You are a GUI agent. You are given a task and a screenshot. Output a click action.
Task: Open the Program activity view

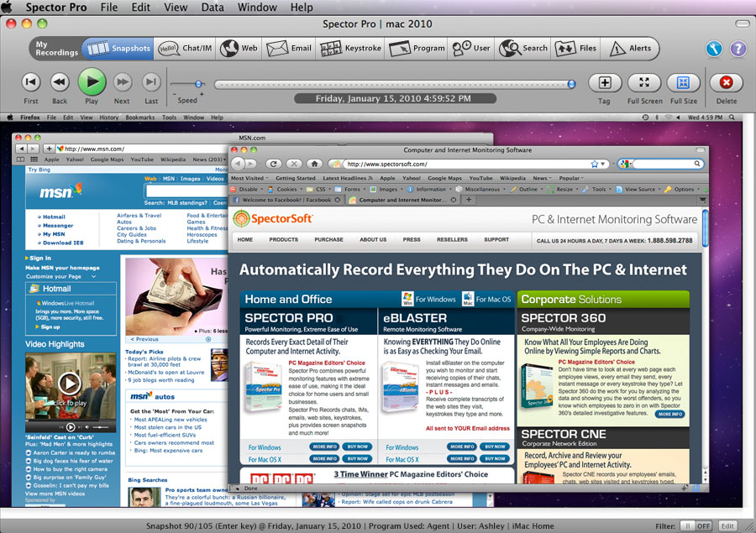coord(417,48)
